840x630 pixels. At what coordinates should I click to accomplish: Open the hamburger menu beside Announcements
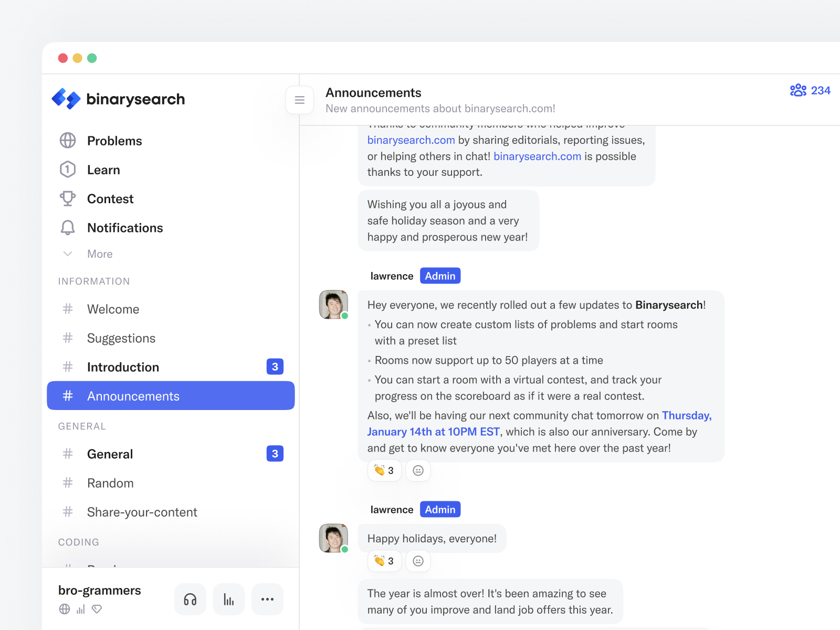(x=300, y=100)
